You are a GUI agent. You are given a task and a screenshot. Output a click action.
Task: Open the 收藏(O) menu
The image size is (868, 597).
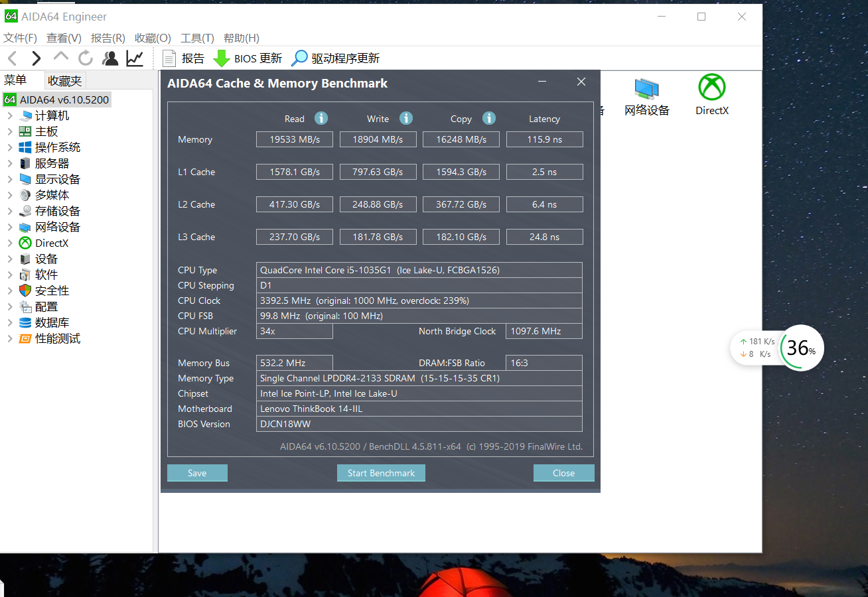[x=153, y=38]
